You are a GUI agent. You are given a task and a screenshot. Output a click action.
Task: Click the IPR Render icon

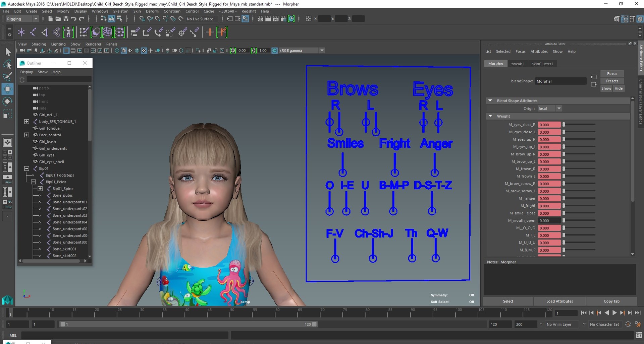coord(276,19)
